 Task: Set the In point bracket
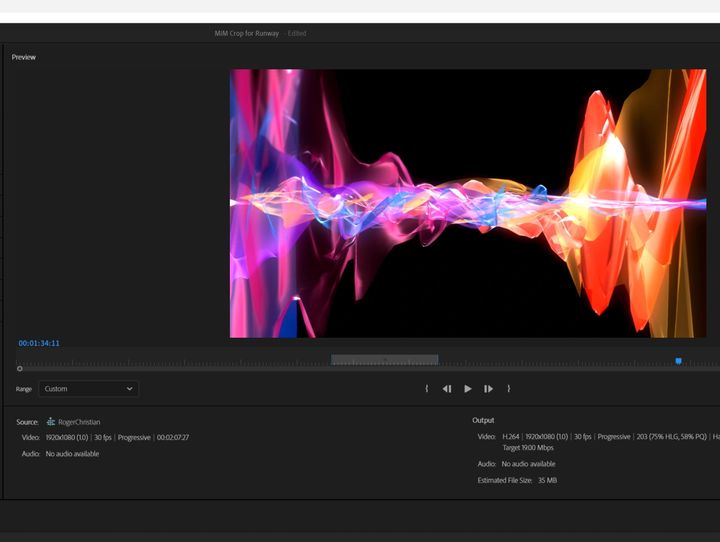[x=427, y=389]
